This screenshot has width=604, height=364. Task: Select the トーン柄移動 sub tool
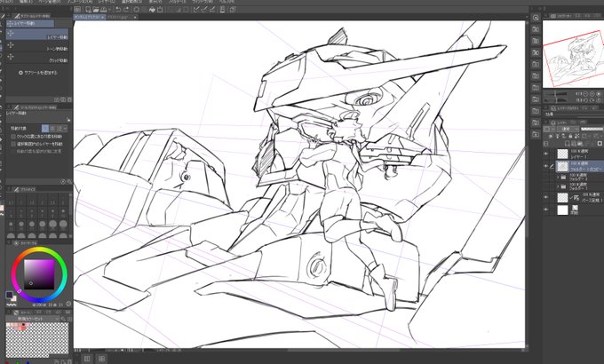[x=37, y=46]
